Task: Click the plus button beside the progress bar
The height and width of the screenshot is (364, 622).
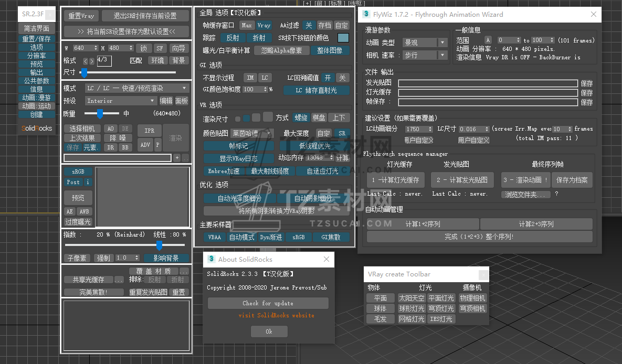Action: tap(177, 157)
